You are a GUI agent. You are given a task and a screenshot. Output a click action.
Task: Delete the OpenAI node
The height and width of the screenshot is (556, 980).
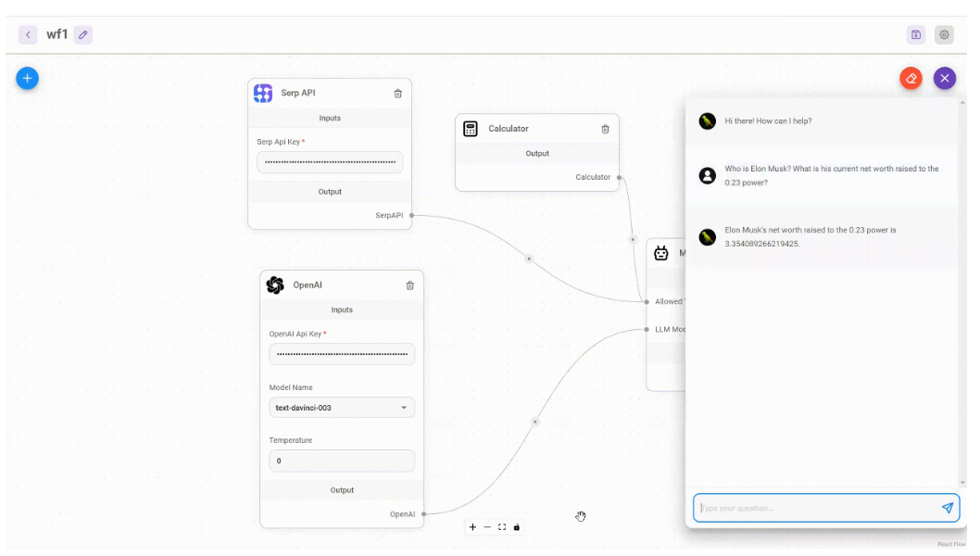click(x=410, y=285)
